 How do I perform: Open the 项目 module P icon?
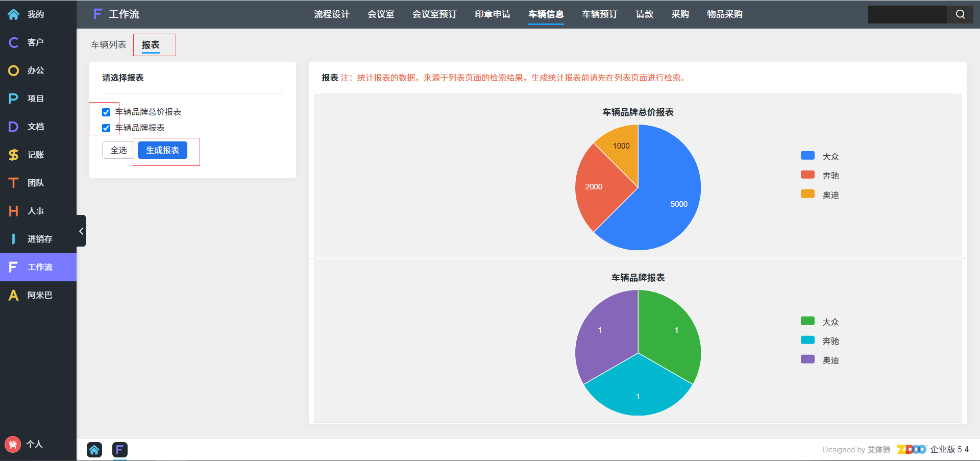tap(14, 99)
